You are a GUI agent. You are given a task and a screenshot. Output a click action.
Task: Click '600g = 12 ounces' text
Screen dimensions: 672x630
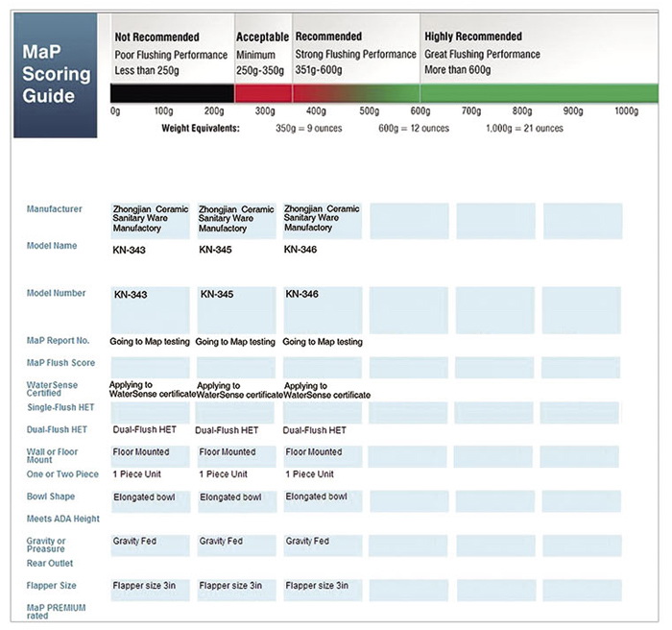point(414,129)
